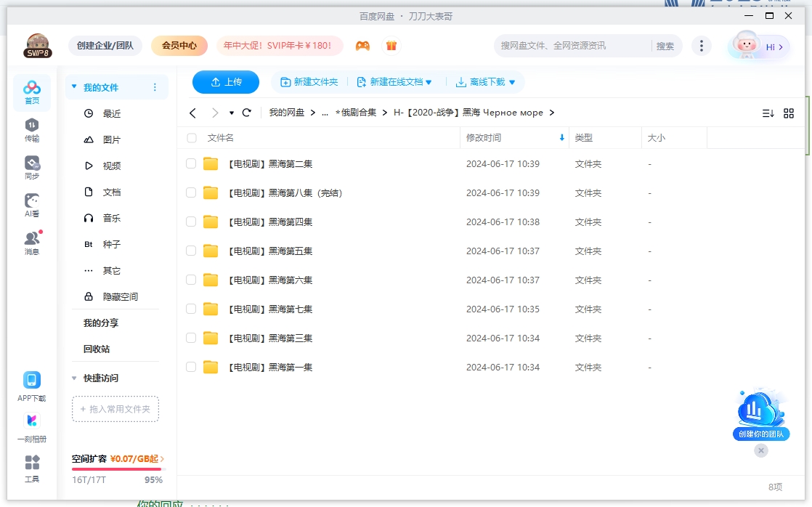Collapse the 我的文件 tree arrow
Image resolution: width=812 pixels, height=507 pixels.
pyautogui.click(x=74, y=86)
